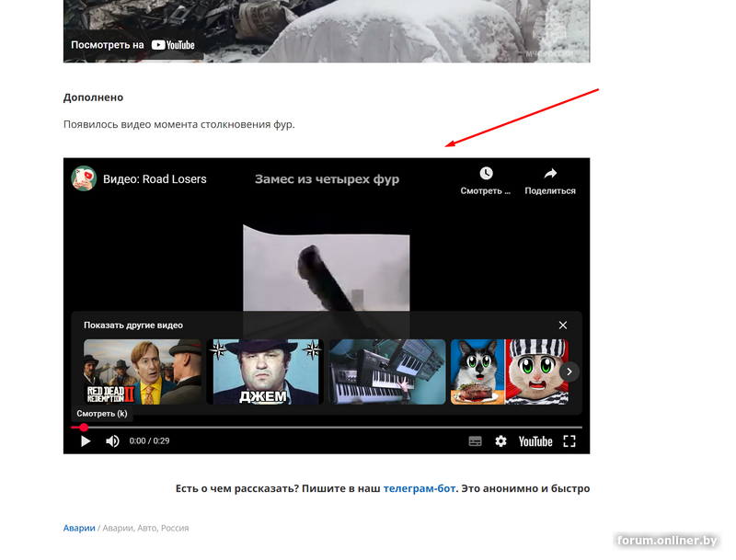
Task: Open the Аварии category link
Action: coord(79,528)
